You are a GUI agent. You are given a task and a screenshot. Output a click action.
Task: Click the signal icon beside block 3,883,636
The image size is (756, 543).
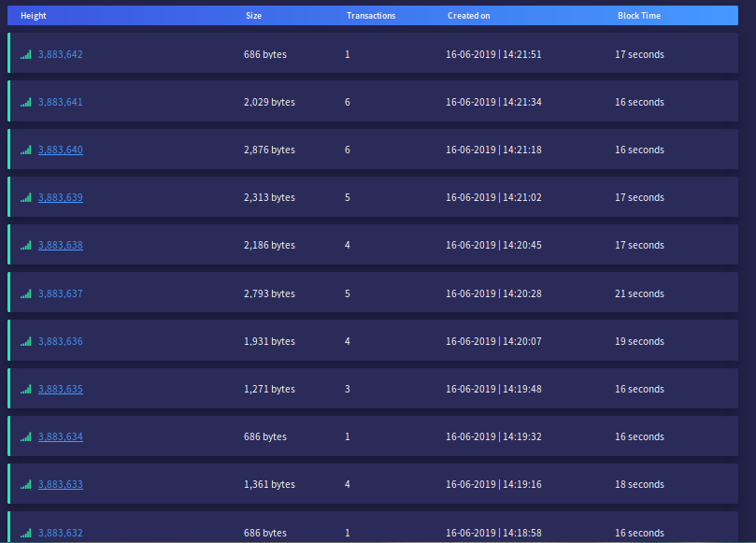pos(26,341)
